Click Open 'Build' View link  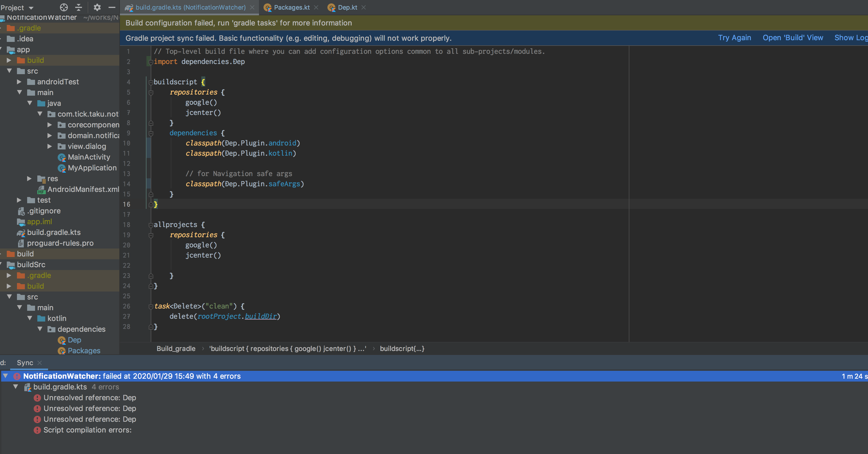click(x=793, y=38)
